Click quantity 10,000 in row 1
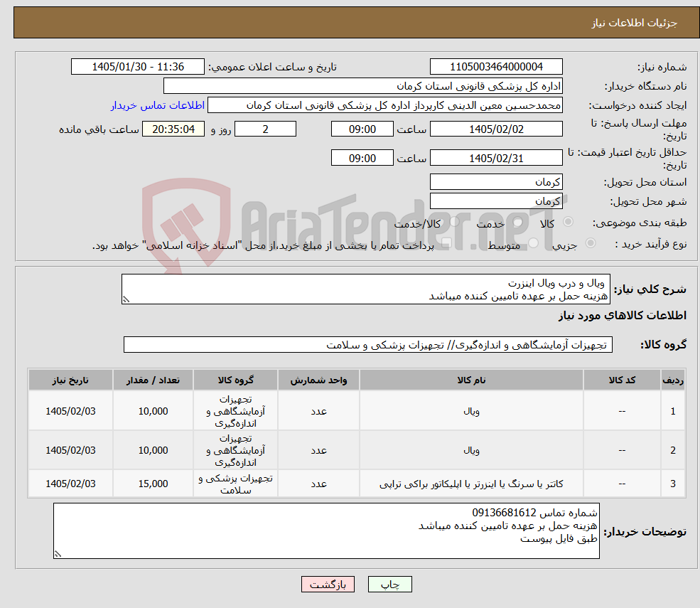 [x=153, y=411]
